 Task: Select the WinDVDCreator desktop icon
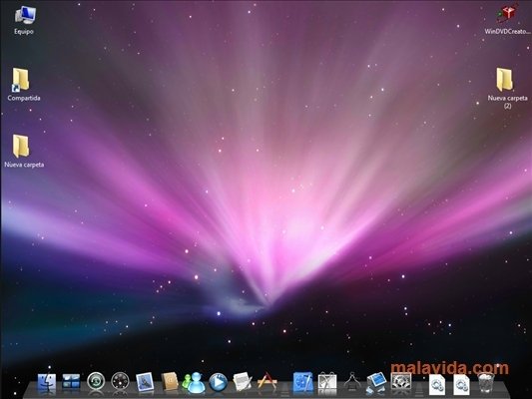[x=507, y=14]
